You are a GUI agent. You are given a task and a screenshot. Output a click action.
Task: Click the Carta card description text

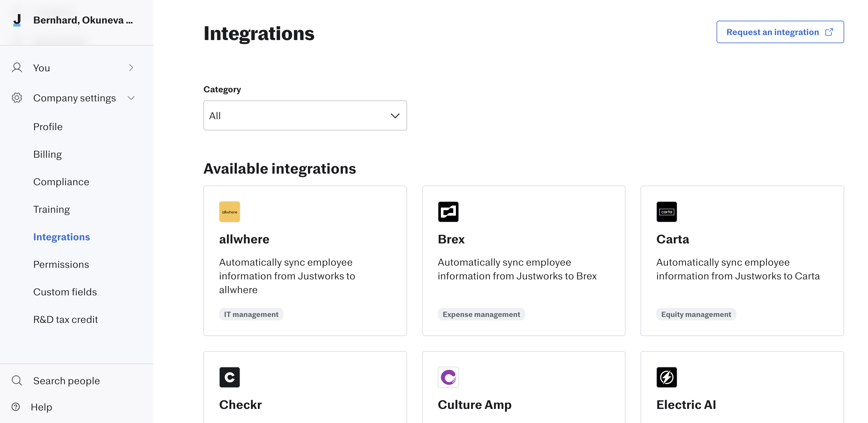click(x=738, y=269)
